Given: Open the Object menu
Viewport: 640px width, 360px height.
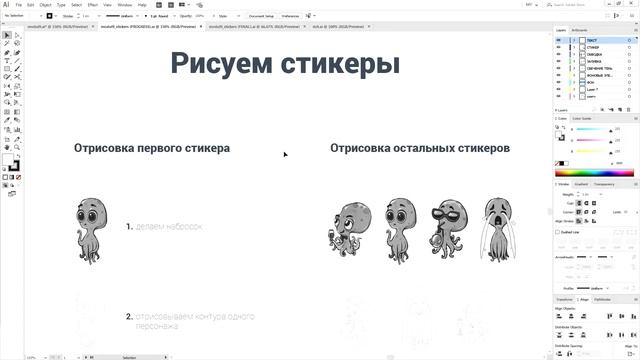Looking at the screenshot, I should pyautogui.click(x=45, y=5).
